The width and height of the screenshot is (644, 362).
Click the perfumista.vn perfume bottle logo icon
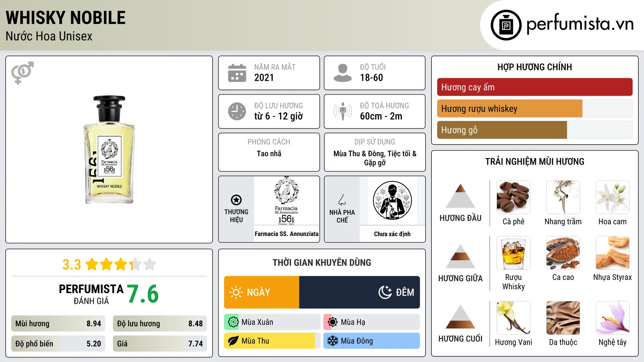pyautogui.click(x=506, y=25)
